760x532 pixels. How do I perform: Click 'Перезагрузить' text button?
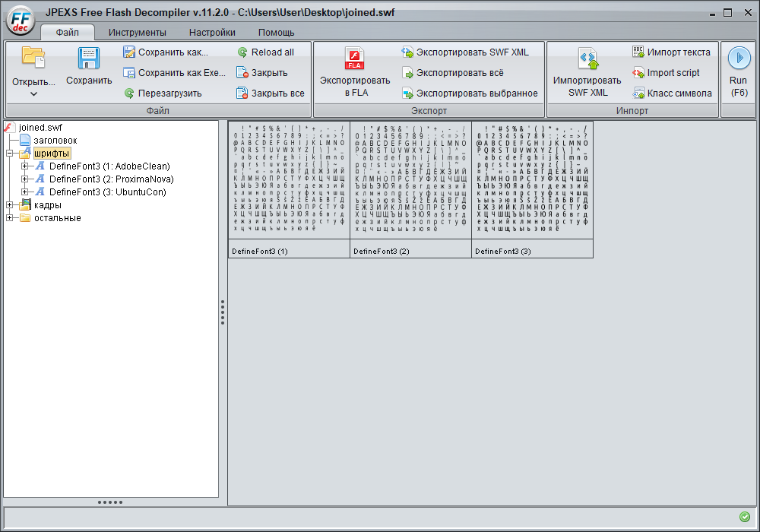point(170,93)
